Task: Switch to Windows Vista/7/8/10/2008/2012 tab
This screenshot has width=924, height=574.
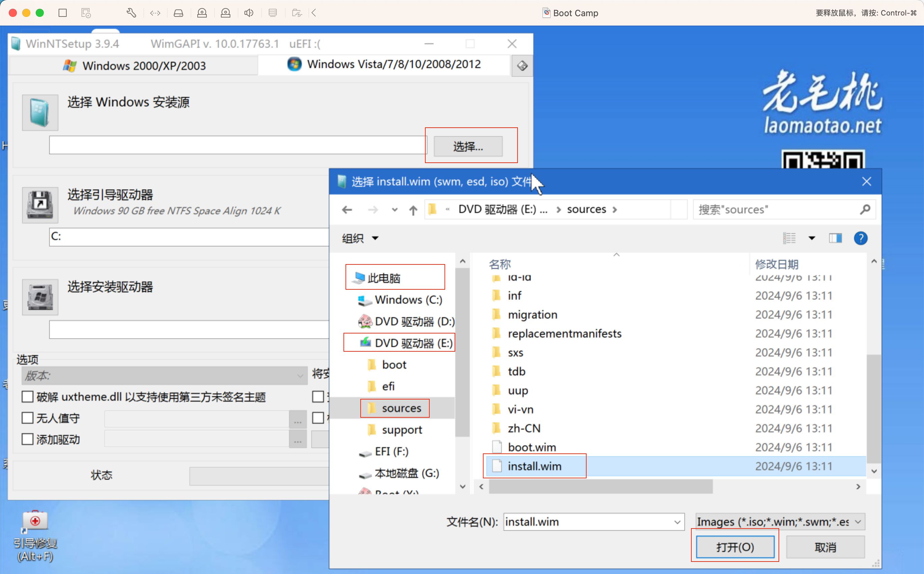Action: pyautogui.click(x=384, y=64)
